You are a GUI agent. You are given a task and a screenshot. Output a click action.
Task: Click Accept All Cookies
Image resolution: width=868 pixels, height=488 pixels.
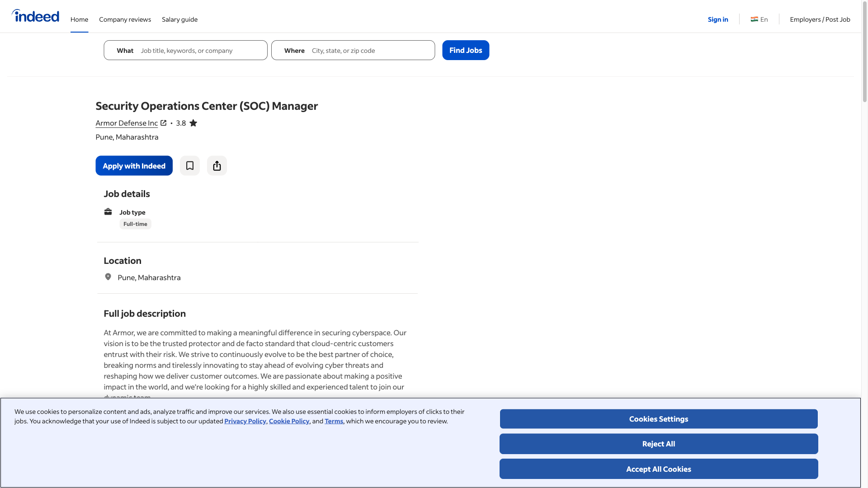(x=659, y=469)
